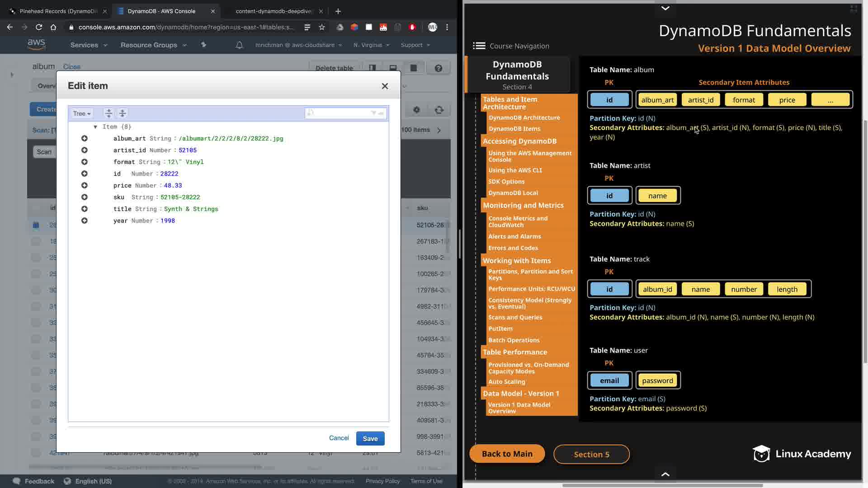Viewport: 868px width, 488px height.
Task: Collapse the Item {8} tree node
Action: coord(95,127)
